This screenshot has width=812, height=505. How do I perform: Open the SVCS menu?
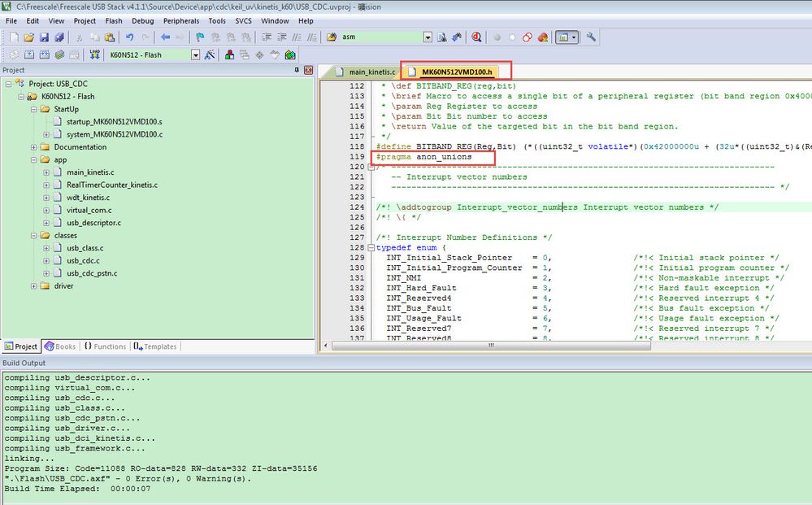coord(243,20)
